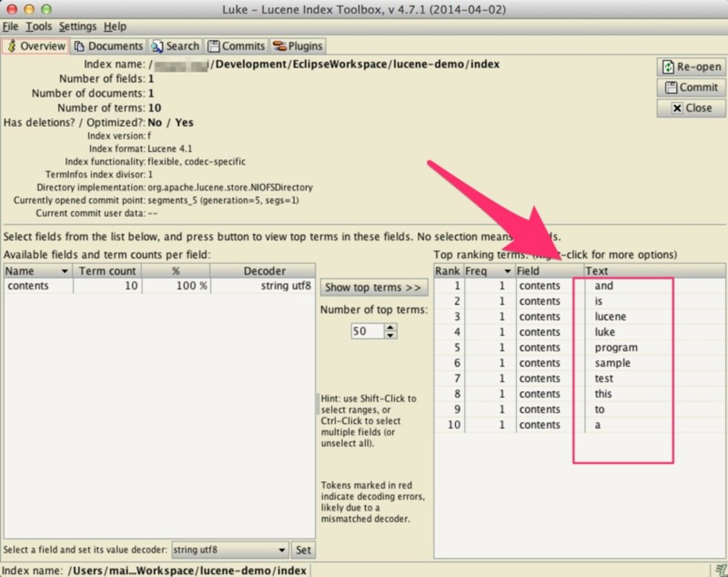Click the index path in the status bar
This screenshot has width=728, height=577.
187,570
